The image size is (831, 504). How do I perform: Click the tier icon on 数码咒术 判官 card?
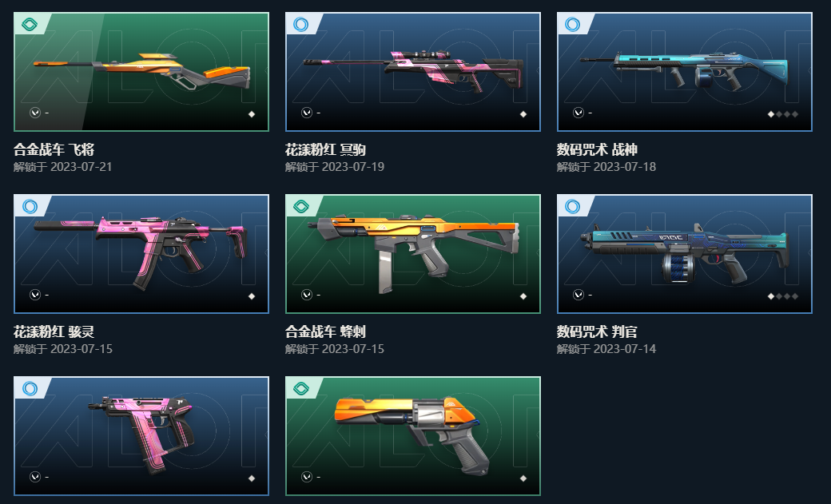572,206
